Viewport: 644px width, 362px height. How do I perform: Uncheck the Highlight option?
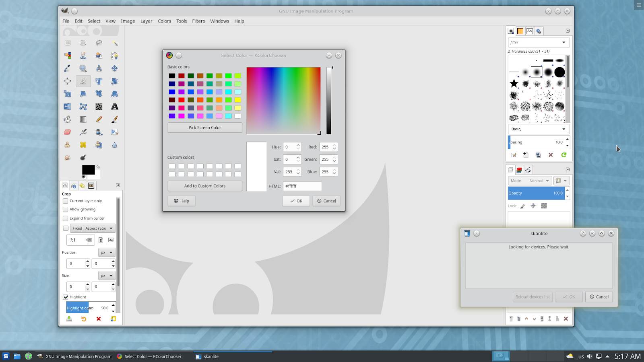66,297
